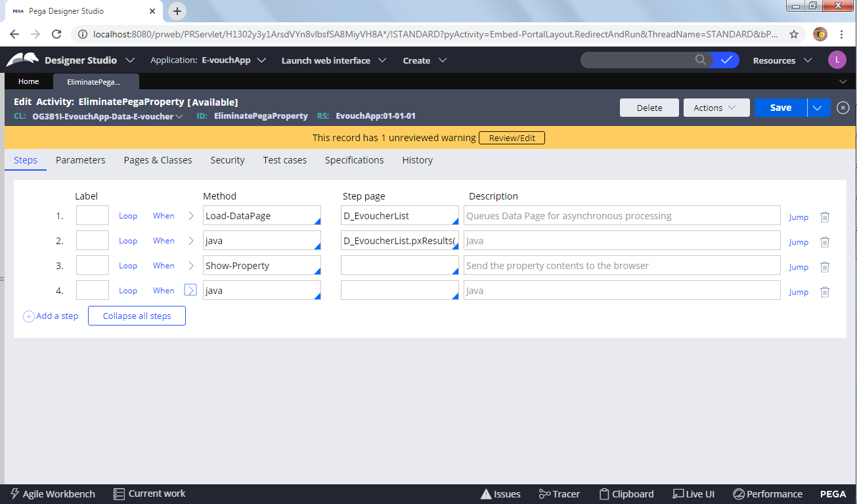This screenshot has width=857, height=504.
Task: Open the Actions dropdown
Action: tap(716, 108)
